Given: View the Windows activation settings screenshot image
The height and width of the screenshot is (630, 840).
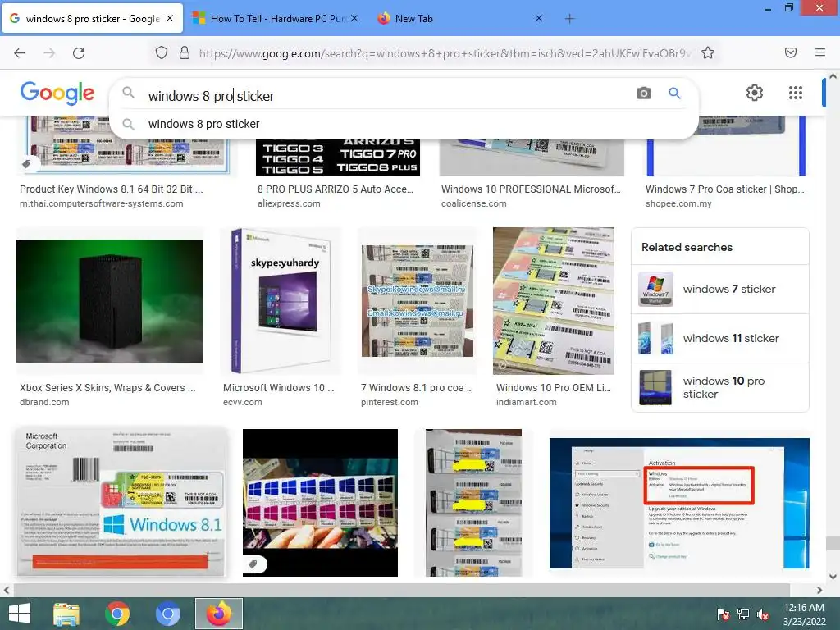Looking at the screenshot, I should [x=679, y=503].
